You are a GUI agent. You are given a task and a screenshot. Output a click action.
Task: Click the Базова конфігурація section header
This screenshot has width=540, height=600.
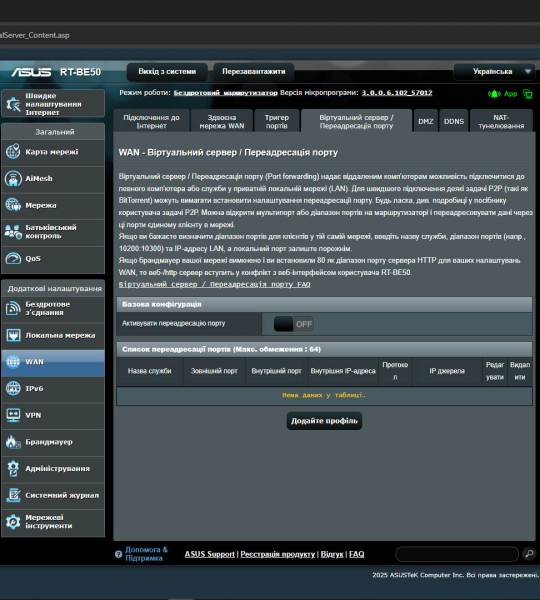(324, 304)
